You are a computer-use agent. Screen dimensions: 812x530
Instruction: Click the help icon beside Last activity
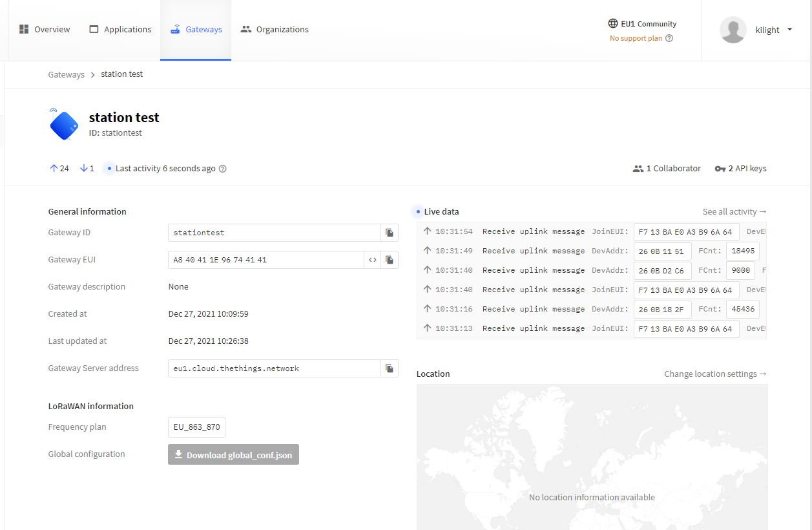(x=223, y=169)
